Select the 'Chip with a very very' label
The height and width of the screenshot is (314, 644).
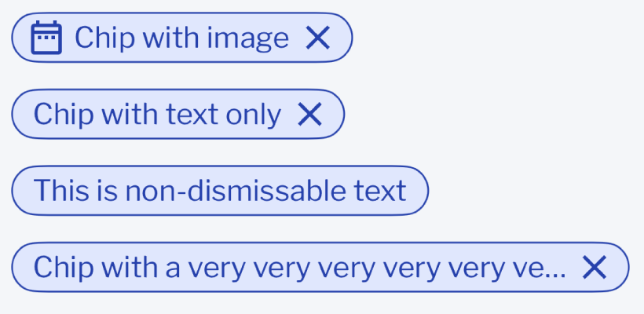pos(300,268)
